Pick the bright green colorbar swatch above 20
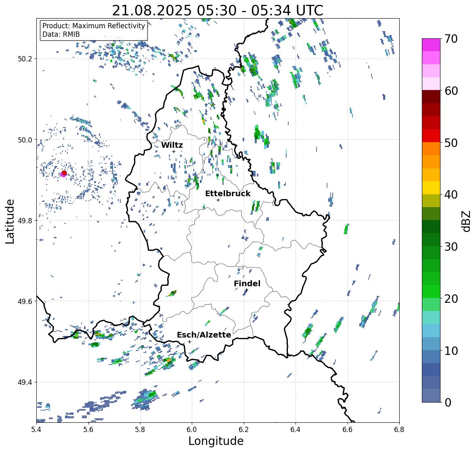 pyautogui.click(x=431, y=292)
